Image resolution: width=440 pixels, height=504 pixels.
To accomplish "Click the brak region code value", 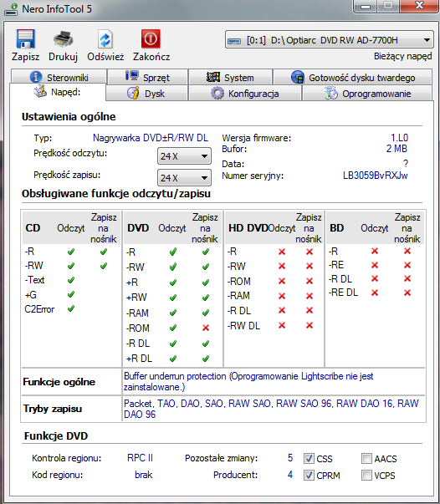I will pos(143,475).
